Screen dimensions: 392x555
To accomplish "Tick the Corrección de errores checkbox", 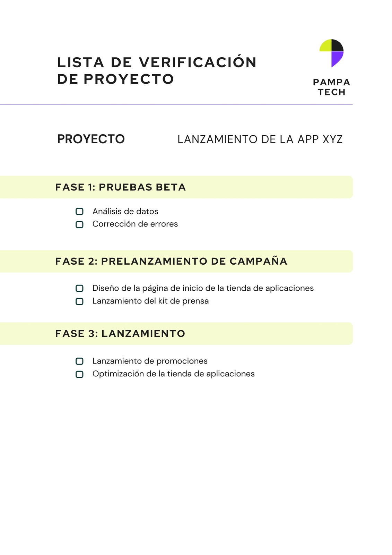I will click(79, 224).
